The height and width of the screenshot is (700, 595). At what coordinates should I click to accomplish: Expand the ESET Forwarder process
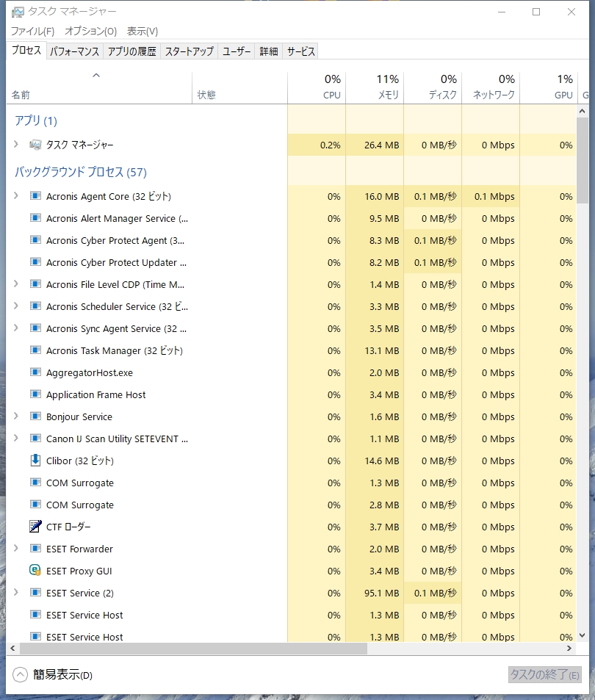[x=16, y=548]
